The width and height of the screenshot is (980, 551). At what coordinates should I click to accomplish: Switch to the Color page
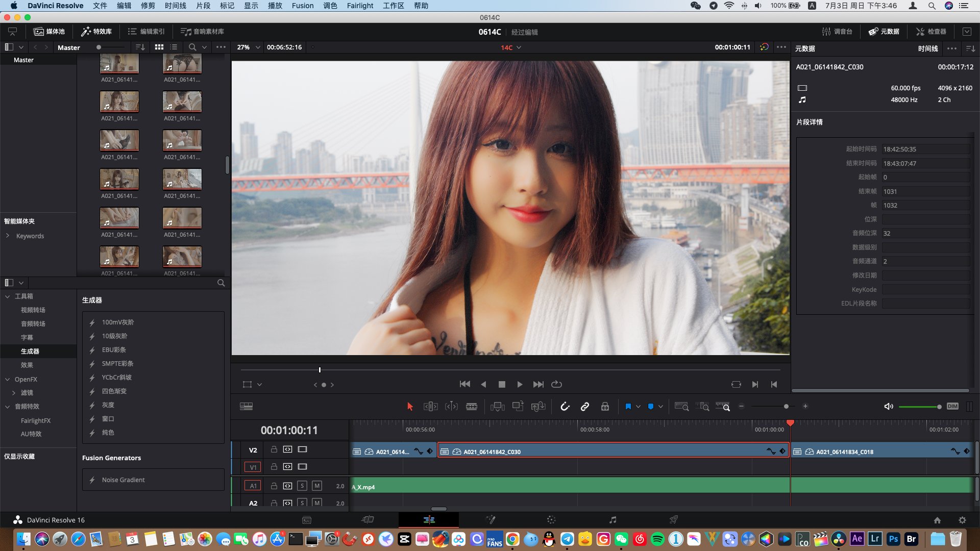pyautogui.click(x=551, y=519)
